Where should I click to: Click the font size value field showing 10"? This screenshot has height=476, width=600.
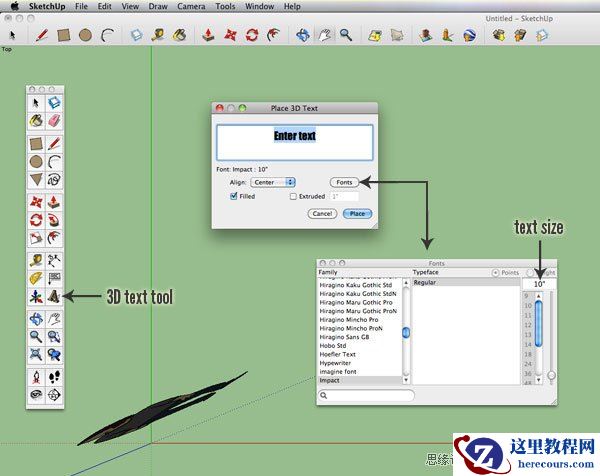tap(539, 284)
